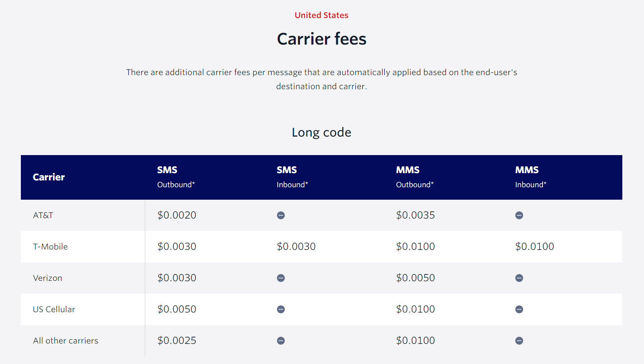This screenshot has width=644, height=364.
Task: Click T-Mobile SMS Inbound fee $0.0030
Action: click(x=296, y=247)
